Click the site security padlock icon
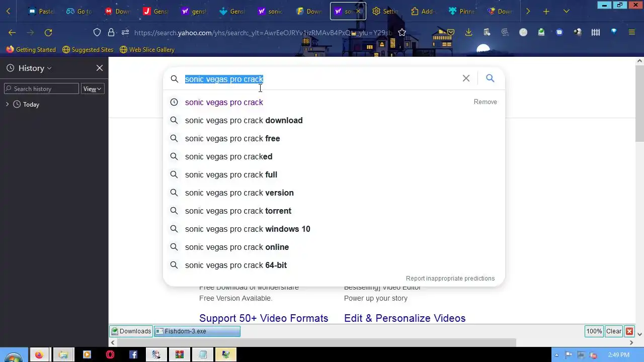Screen dimensions: 644x362 click(111, 33)
